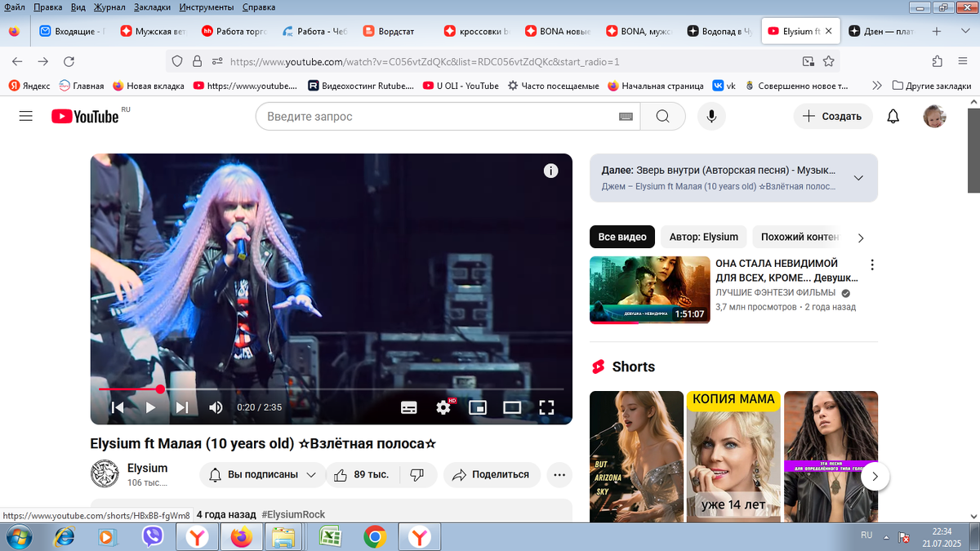Expand the Далее playlist panel chevron
The image size is (980, 551).
tap(858, 178)
